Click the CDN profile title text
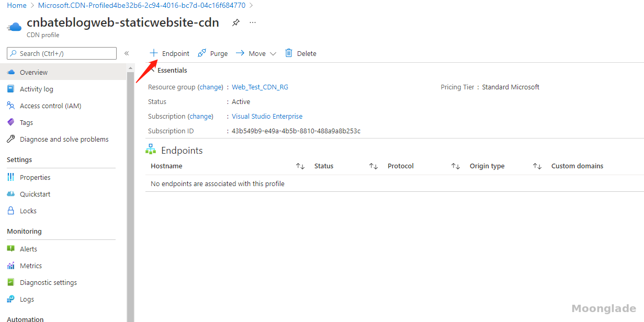This screenshot has height=322, width=644. 123,22
